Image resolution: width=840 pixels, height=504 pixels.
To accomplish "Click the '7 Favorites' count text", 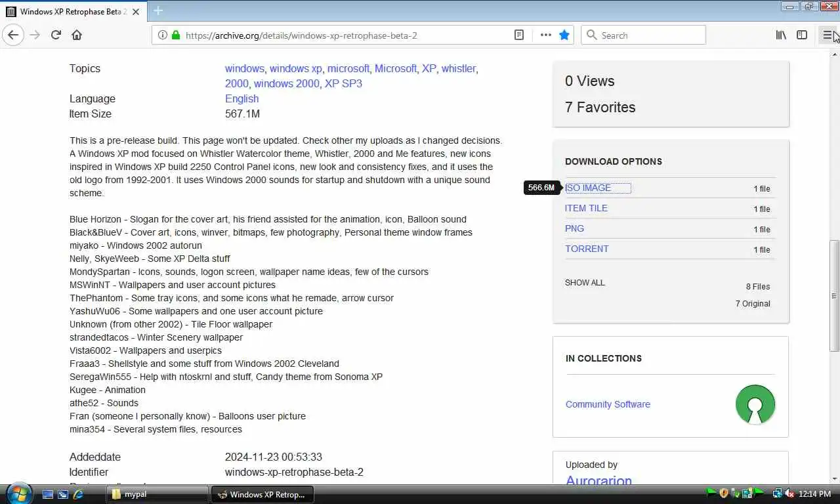I will (x=600, y=107).
